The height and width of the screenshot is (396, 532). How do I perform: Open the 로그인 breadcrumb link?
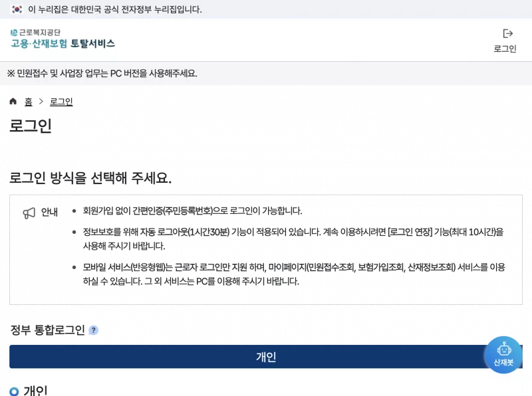click(x=61, y=102)
